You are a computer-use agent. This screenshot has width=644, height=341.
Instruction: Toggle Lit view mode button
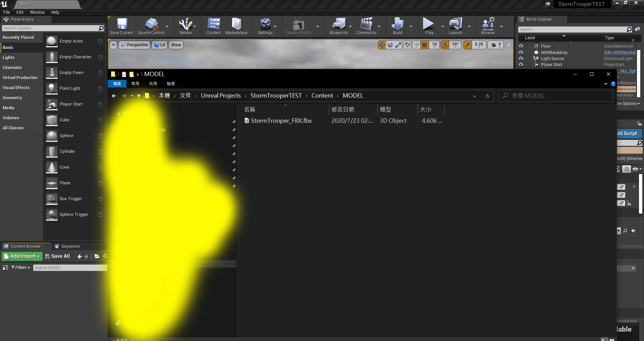159,45
